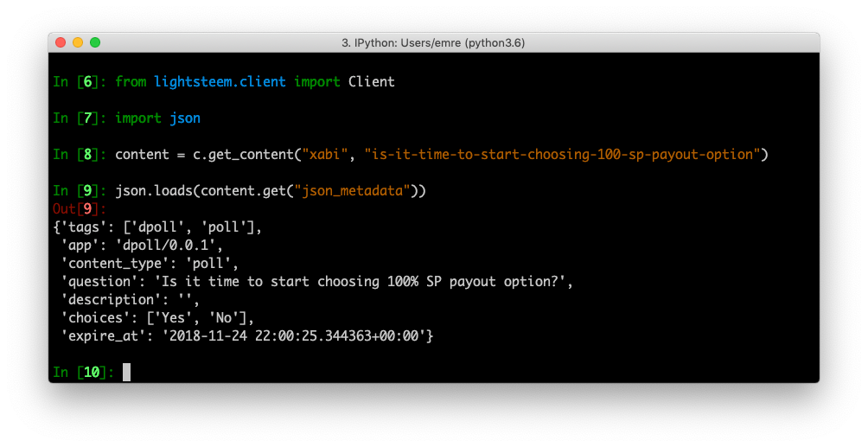The height and width of the screenshot is (447, 868).
Task: Click the word lightsteem.client in line 6
Action: [220, 81]
